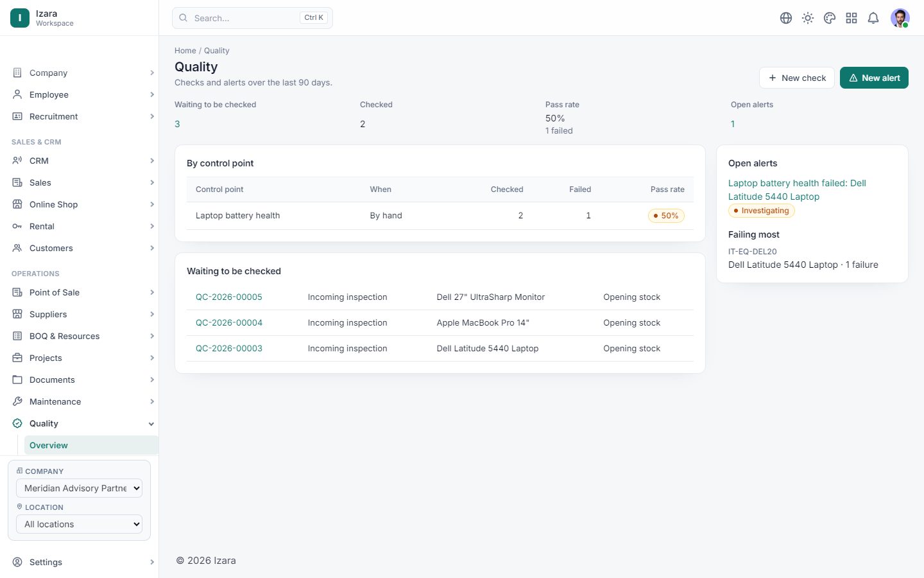924x578 pixels.
Task: Open the apps grid icon
Action: [851, 18]
